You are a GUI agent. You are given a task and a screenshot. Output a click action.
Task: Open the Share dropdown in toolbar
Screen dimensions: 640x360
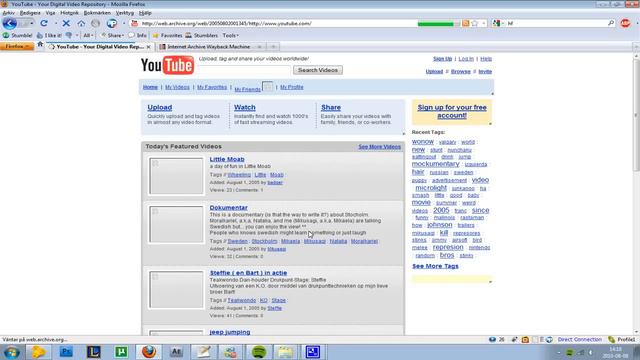coord(112,36)
